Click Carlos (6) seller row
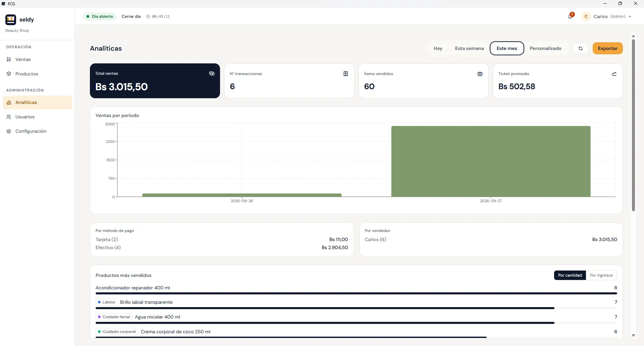The height and width of the screenshot is (346, 644). coord(491,239)
